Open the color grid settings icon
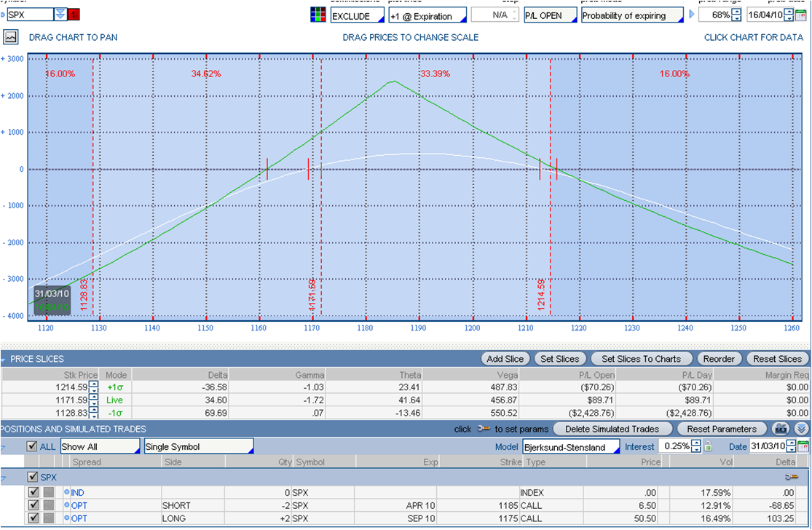This screenshot has height=530, width=812. 318,15
